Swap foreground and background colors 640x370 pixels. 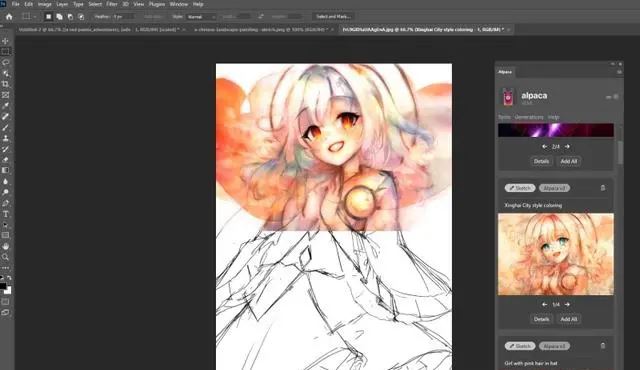click(x=9, y=278)
